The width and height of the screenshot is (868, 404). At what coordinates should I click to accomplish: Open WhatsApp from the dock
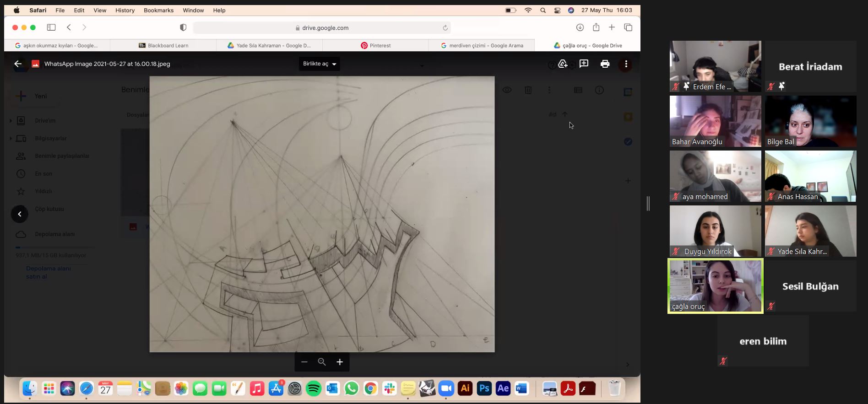point(352,389)
